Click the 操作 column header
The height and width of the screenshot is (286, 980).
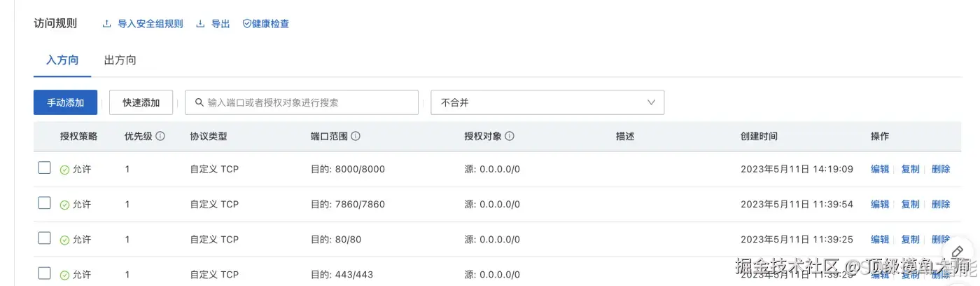[880, 136]
